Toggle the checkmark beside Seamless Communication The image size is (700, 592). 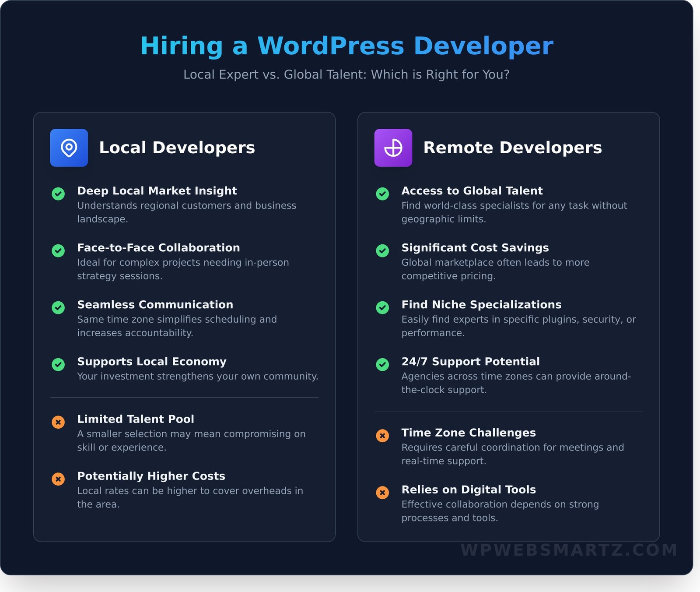click(x=58, y=308)
